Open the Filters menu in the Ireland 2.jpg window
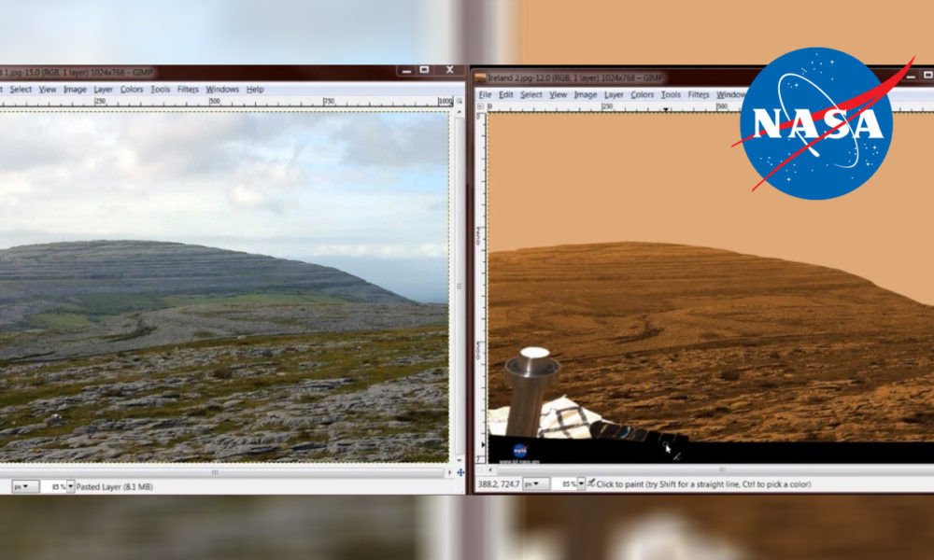Screen dimensions: 934x560 tap(698, 94)
